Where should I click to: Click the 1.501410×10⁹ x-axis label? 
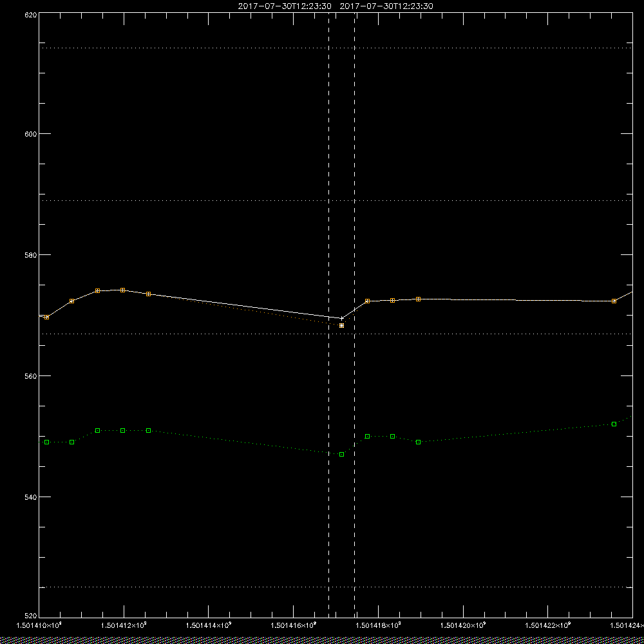39,625
